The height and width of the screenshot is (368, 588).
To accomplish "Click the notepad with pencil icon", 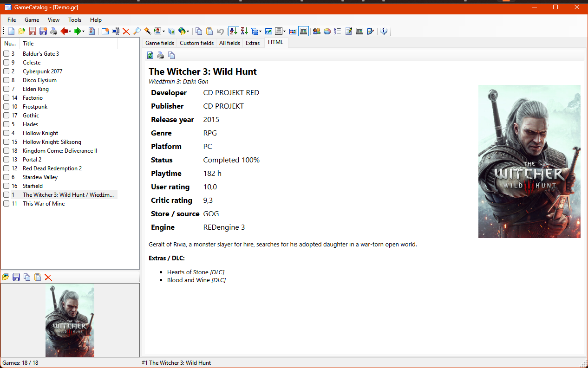I will (349, 31).
